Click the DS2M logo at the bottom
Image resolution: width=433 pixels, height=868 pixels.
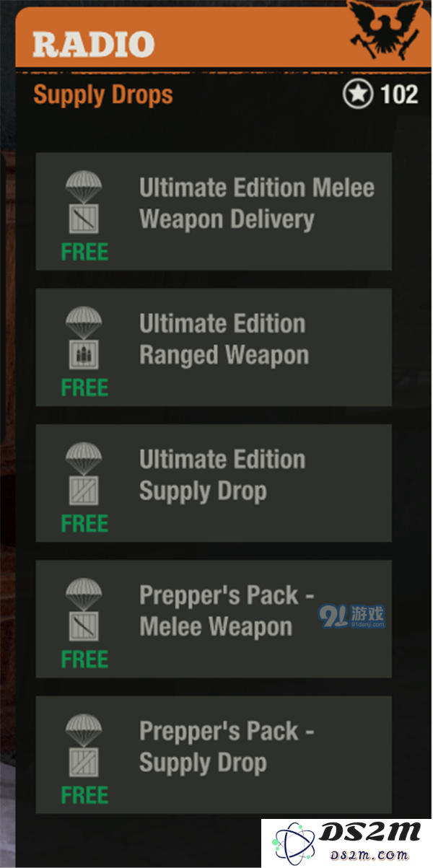[346, 843]
